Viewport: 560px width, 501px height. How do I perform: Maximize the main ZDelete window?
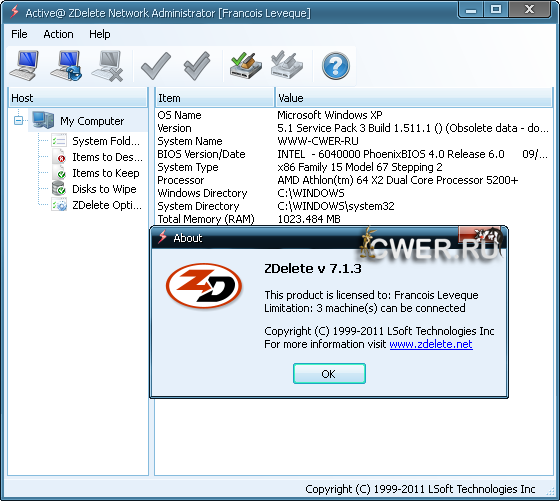pyautogui.click(x=496, y=10)
